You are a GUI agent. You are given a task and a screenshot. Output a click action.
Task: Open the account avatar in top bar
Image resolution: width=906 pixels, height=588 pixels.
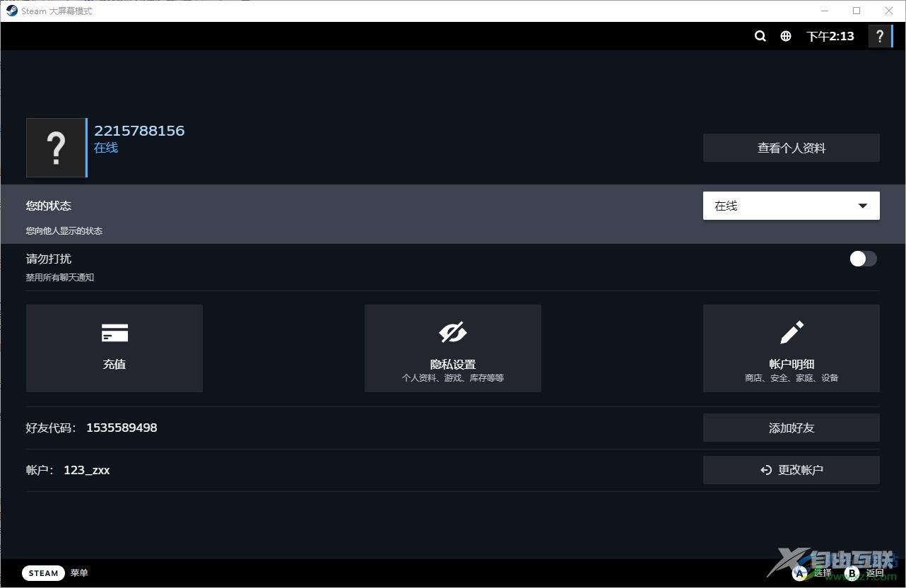pos(880,36)
